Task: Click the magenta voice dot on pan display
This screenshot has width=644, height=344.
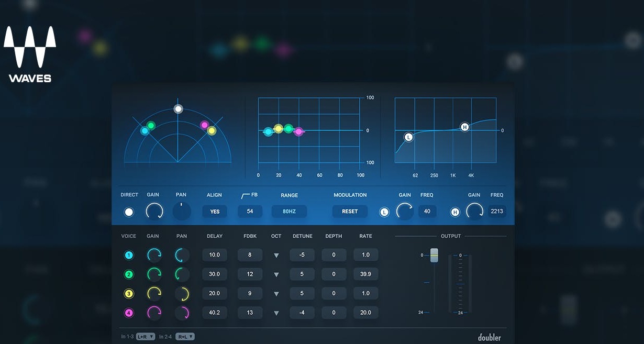Action: (x=205, y=125)
